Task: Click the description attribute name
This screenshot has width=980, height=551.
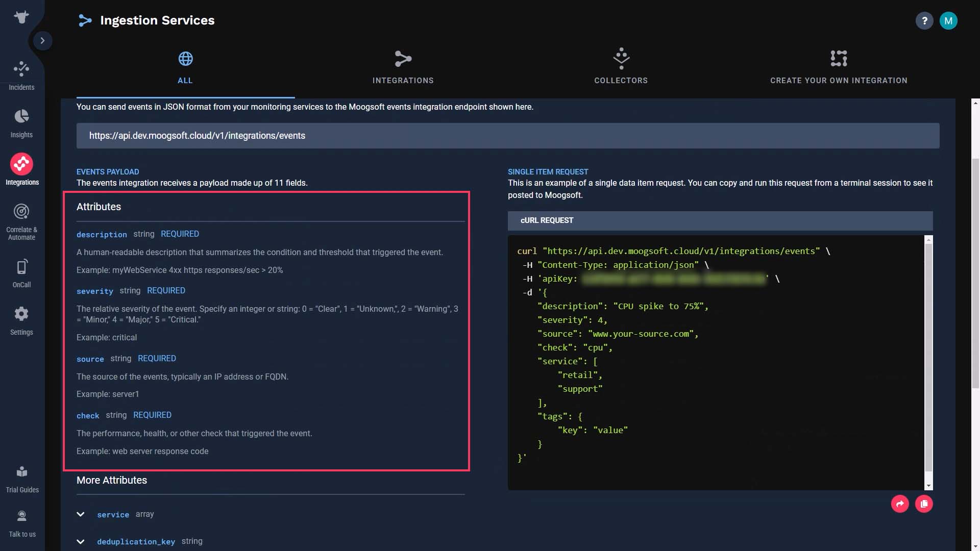Action: point(102,235)
